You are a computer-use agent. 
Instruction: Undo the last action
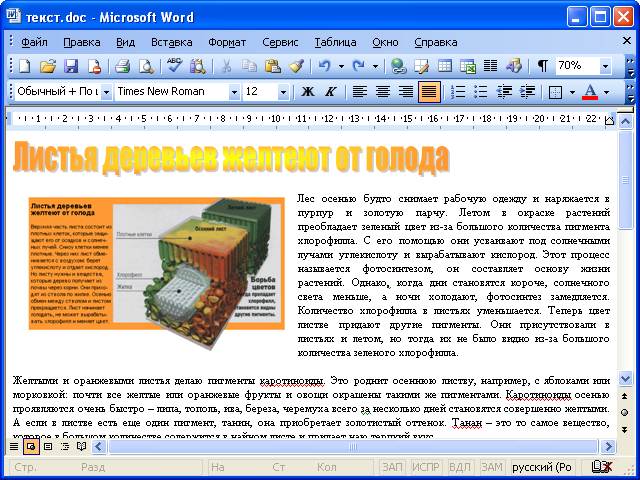(324, 66)
